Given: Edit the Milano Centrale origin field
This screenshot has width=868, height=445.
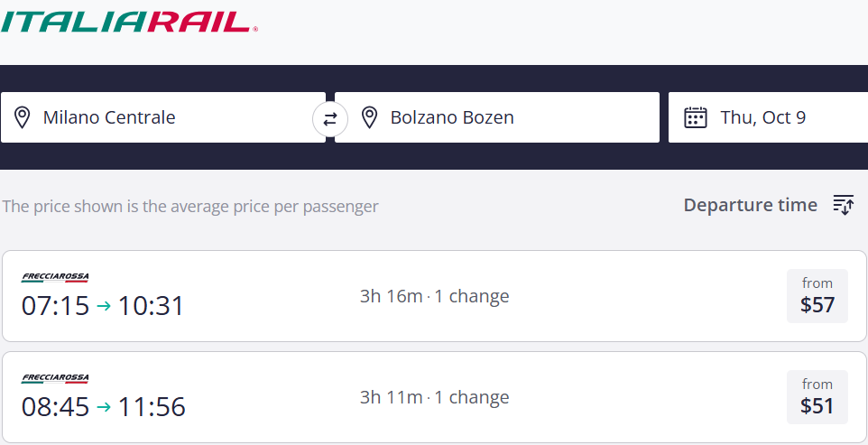Looking at the screenshot, I should click(171, 117).
